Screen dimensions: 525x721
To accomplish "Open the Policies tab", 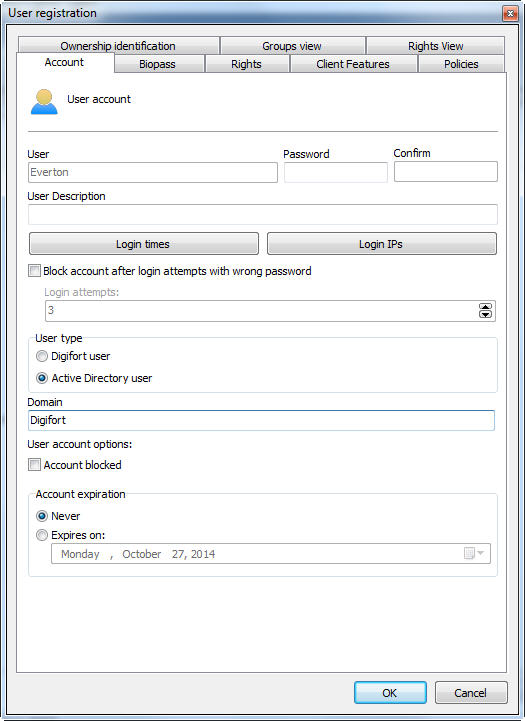I will point(461,64).
